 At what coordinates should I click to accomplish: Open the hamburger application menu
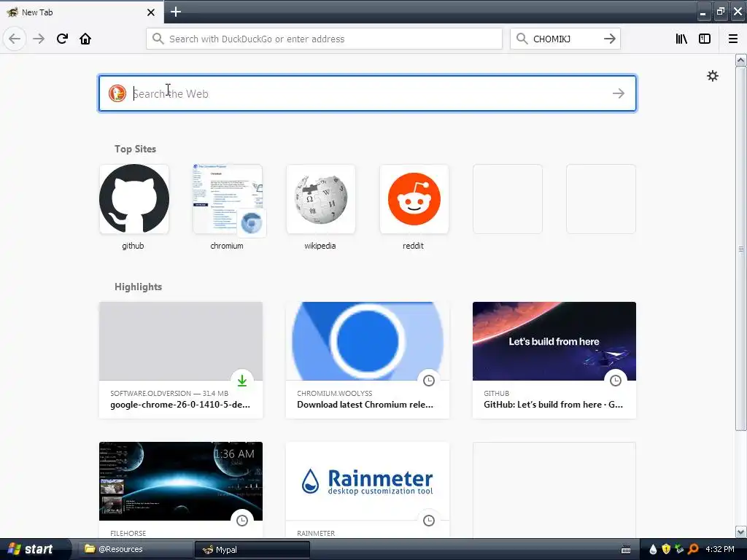(x=733, y=39)
